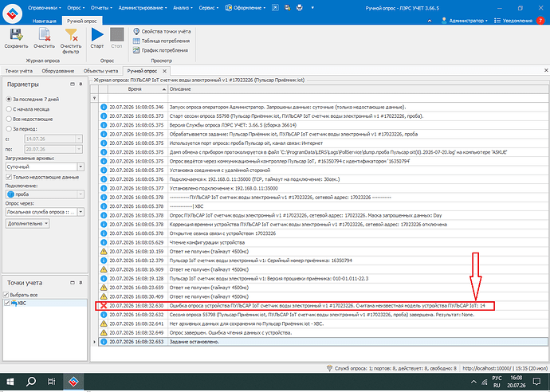This screenshot has height=392, width=550.
Task: Open the quick access toolbar arrow
Action: [x=312, y=8]
